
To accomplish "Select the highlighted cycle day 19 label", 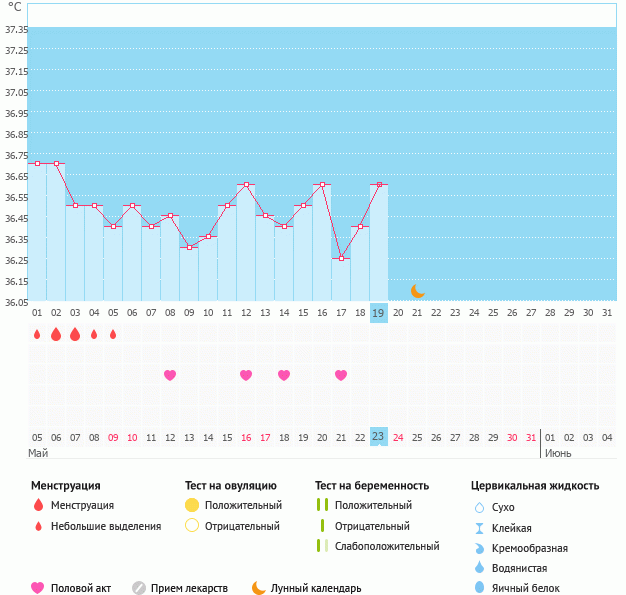I will coord(379,313).
